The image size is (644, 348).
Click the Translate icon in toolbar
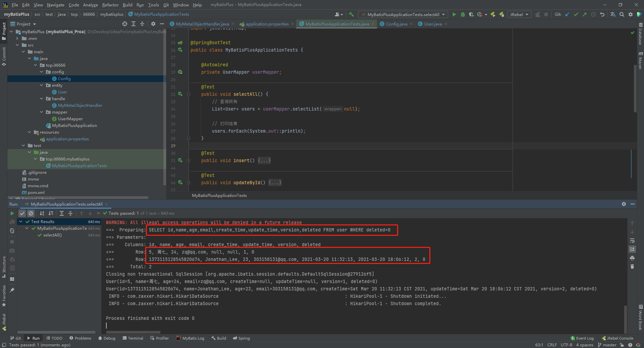coord(613,14)
